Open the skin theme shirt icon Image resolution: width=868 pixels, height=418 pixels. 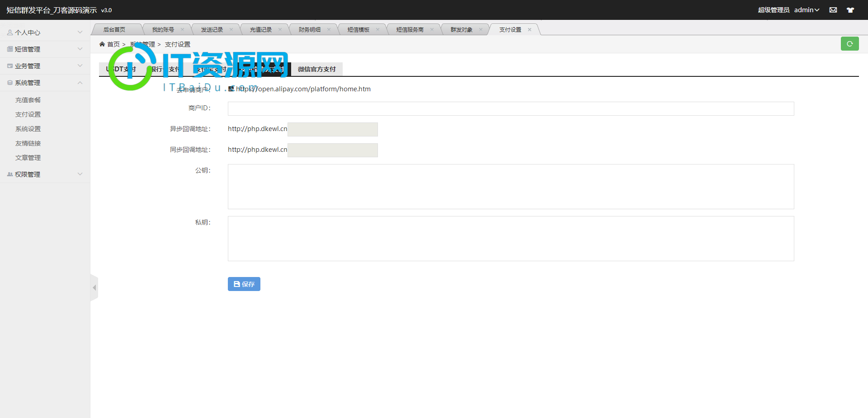[850, 10]
